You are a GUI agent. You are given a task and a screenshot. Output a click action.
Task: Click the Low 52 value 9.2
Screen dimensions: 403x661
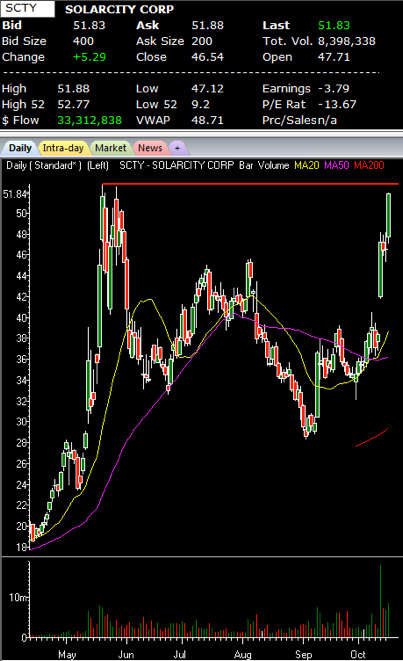tap(200, 104)
